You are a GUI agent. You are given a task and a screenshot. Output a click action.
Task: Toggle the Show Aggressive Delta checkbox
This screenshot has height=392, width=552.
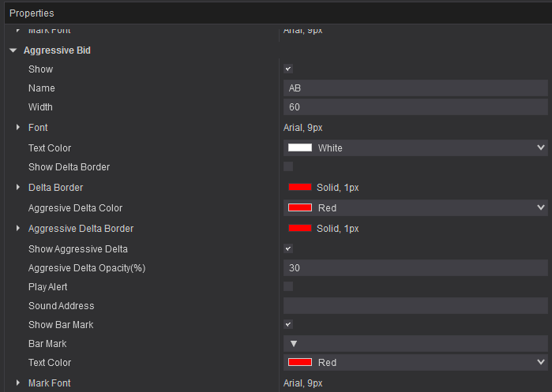click(288, 248)
